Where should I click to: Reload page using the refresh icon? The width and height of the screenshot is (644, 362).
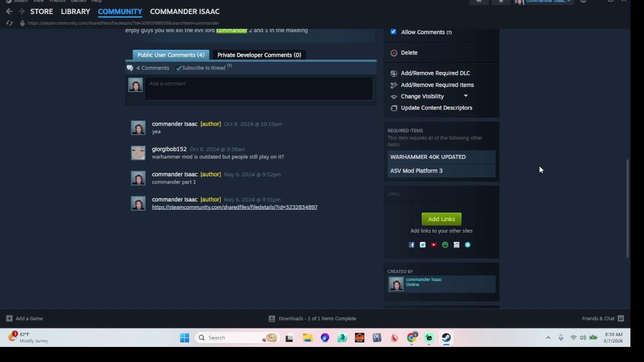9,23
